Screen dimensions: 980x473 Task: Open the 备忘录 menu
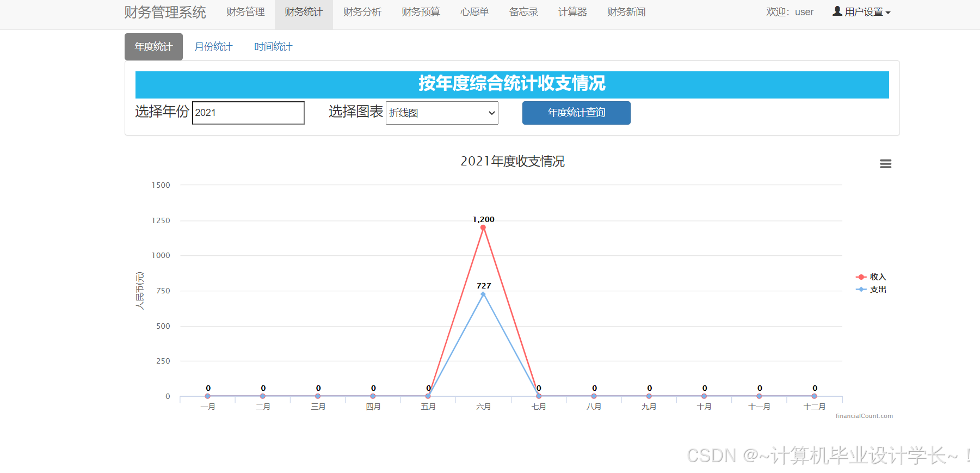[x=523, y=12]
